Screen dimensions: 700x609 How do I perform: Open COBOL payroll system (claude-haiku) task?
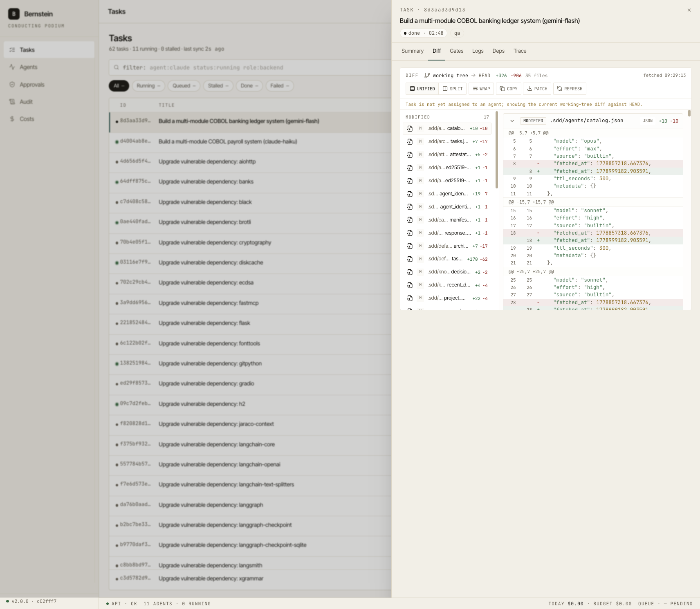pos(250,141)
